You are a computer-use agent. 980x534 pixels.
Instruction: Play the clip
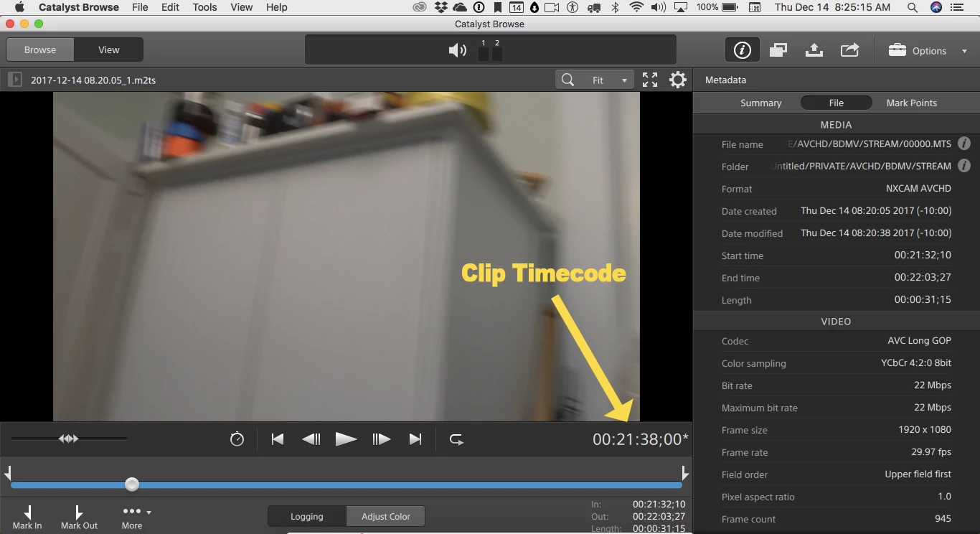point(346,439)
